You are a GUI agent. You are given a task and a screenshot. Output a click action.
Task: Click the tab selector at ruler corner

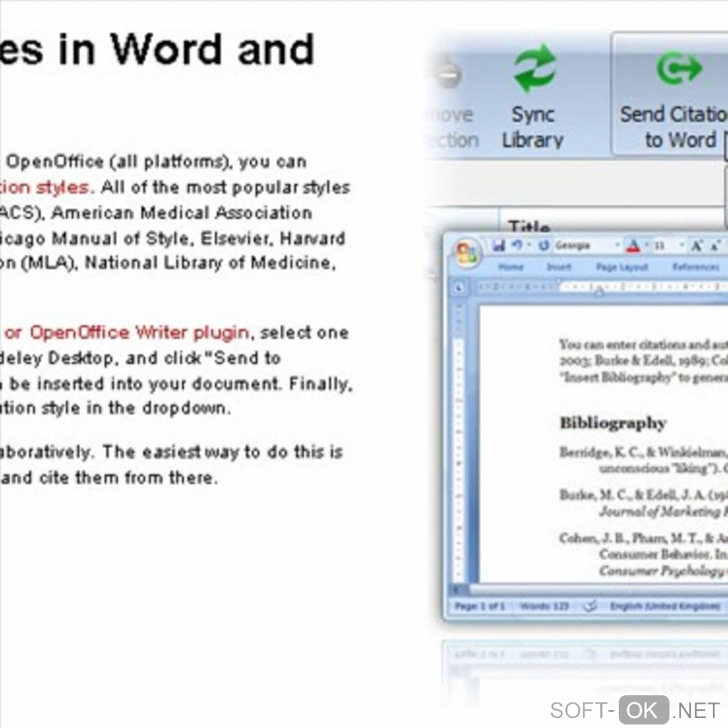coord(459,288)
